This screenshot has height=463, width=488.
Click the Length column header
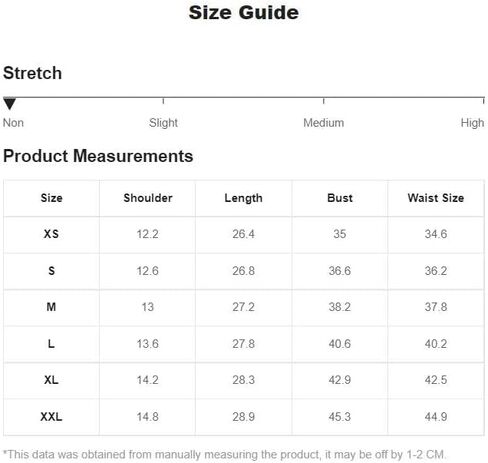(243, 198)
